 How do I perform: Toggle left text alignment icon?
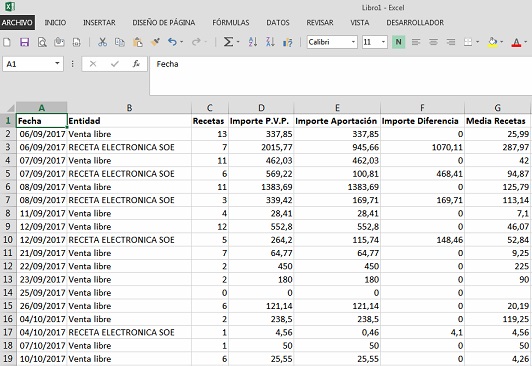pyautogui.click(x=416, y=42)
